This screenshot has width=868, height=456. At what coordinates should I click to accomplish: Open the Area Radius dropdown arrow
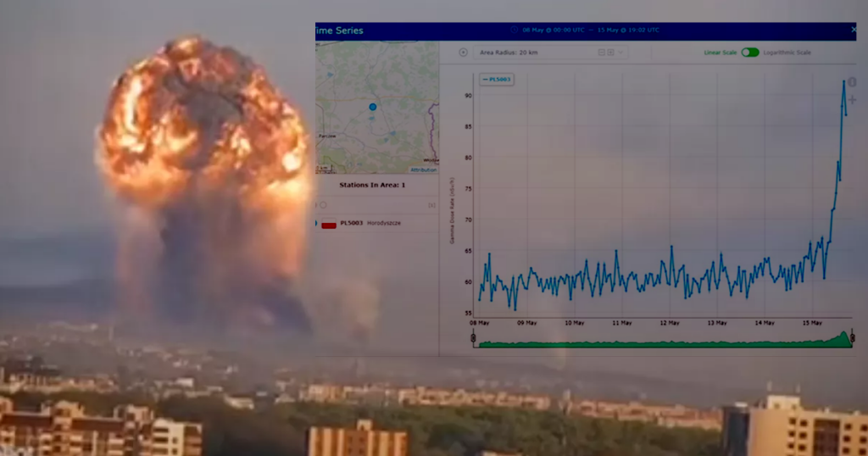tap(620, 53)
